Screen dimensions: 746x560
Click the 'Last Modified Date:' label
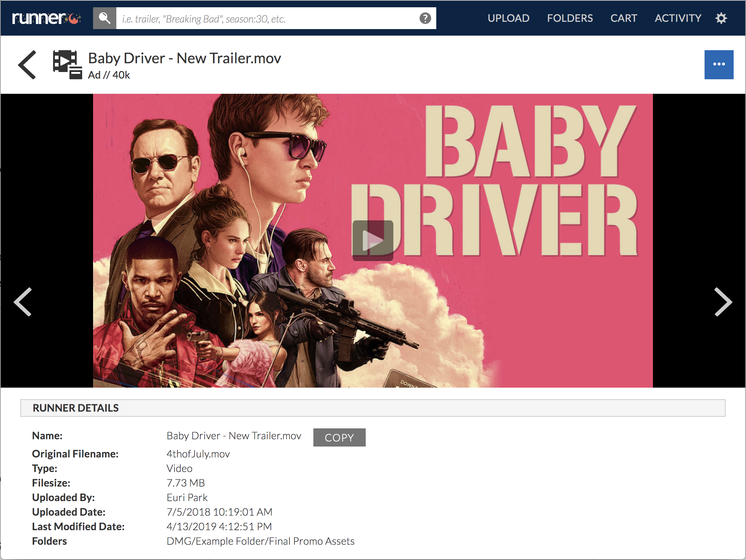(x=78, y=527)
